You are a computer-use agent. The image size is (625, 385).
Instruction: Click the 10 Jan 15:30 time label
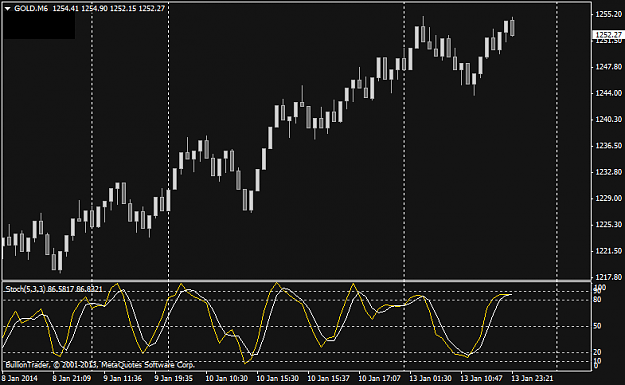click(x=277, y=378)
